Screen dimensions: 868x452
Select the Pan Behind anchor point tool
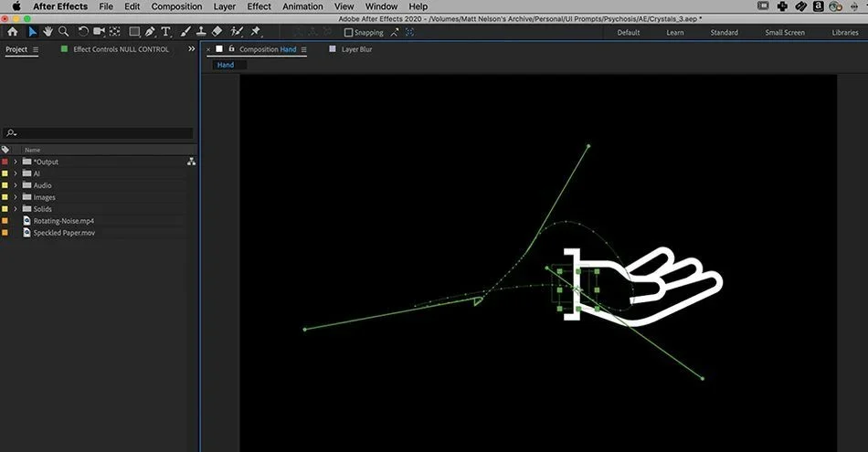[114, 32]
